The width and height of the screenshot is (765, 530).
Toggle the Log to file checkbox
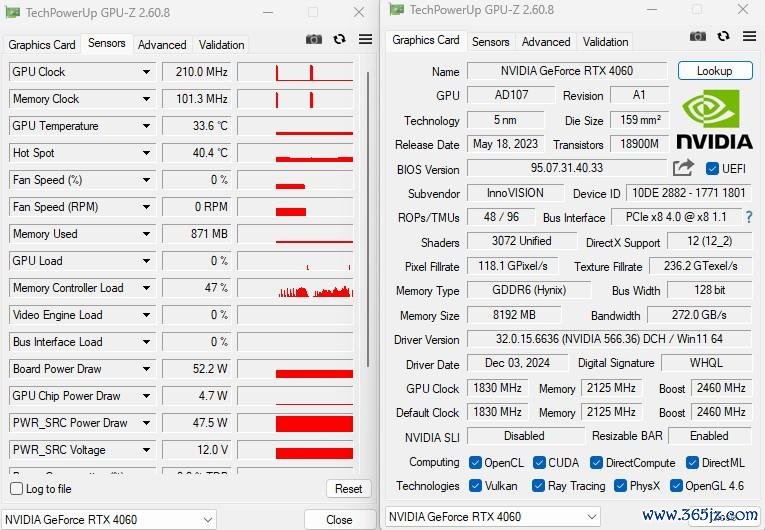[17, 489]
